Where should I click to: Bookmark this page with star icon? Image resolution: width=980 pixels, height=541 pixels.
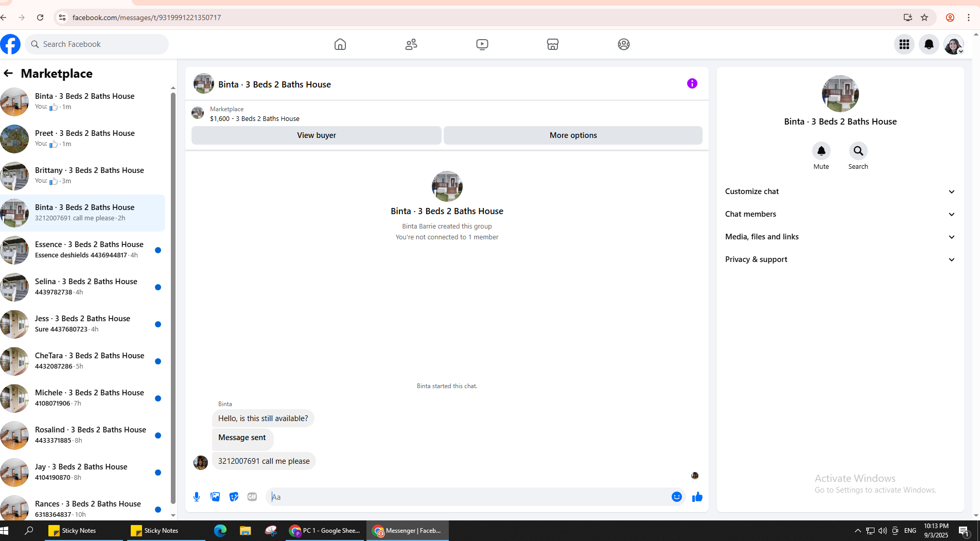(x=924, y=18)
